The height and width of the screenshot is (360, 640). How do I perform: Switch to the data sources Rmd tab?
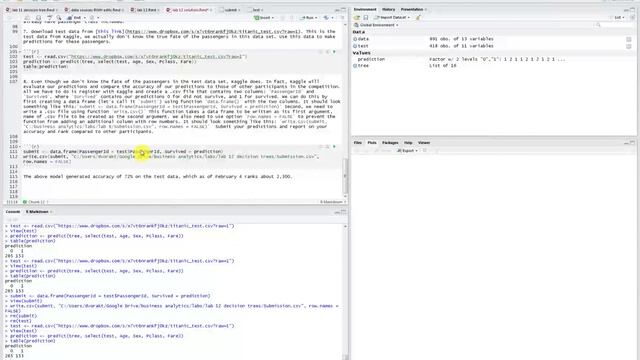tap(95, 10)
